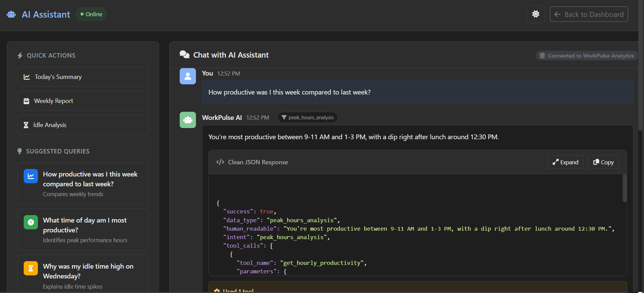
Task: Click the "success": true line in JSON
Action: (x=250, y=211)
